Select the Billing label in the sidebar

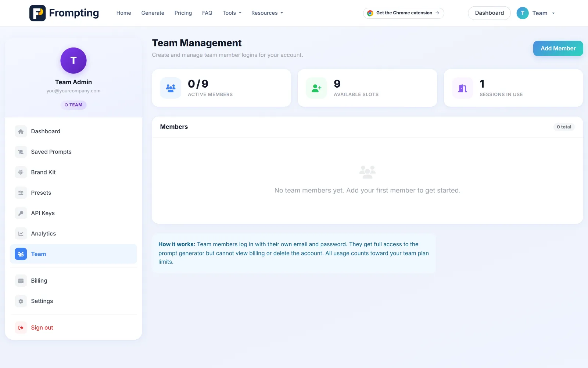click(39, 281)
